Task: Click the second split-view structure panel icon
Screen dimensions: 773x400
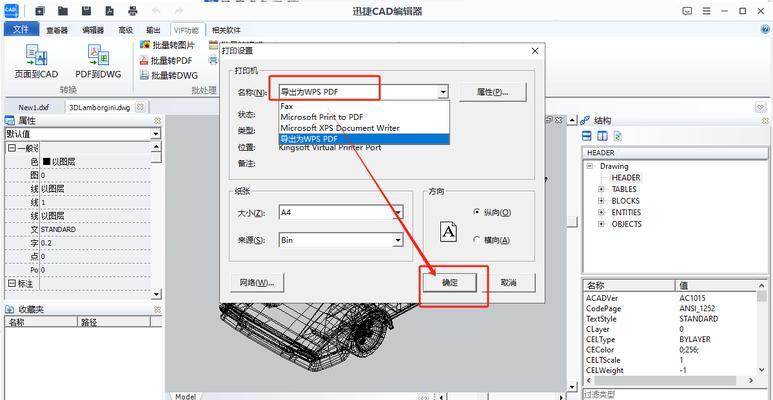Action: (x=602, y=136)
